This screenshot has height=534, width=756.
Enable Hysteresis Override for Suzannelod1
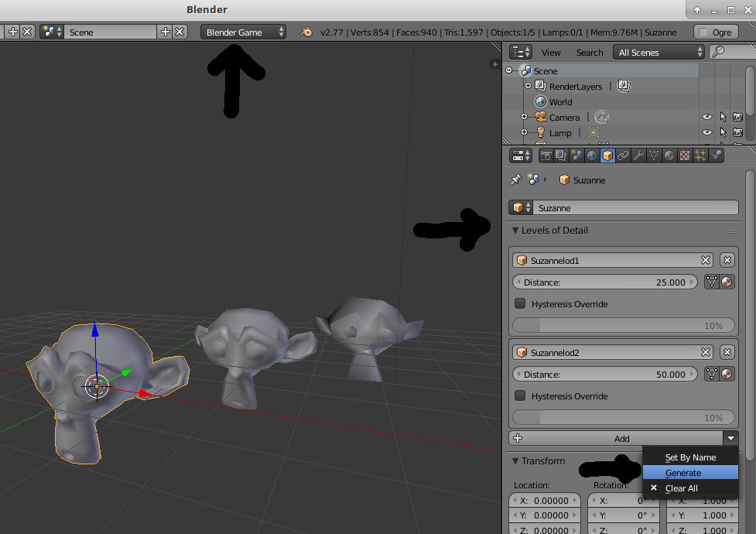[x=520, y=303]
